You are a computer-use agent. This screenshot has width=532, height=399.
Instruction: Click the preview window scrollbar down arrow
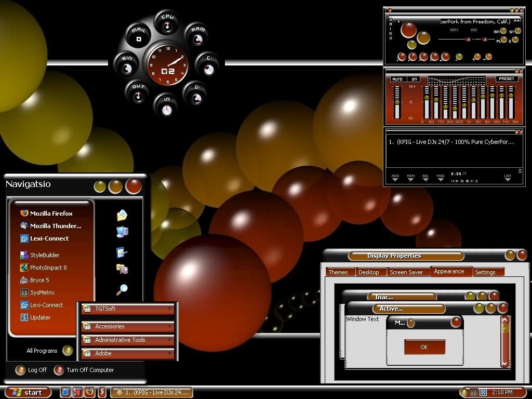505,363
